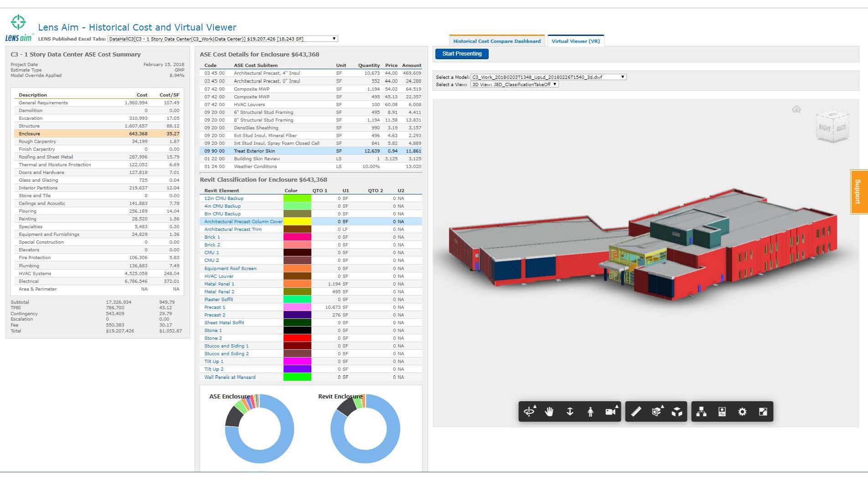Click the Equipment Roof Screen link
The image size is (868, 480).
coord(230,269)
